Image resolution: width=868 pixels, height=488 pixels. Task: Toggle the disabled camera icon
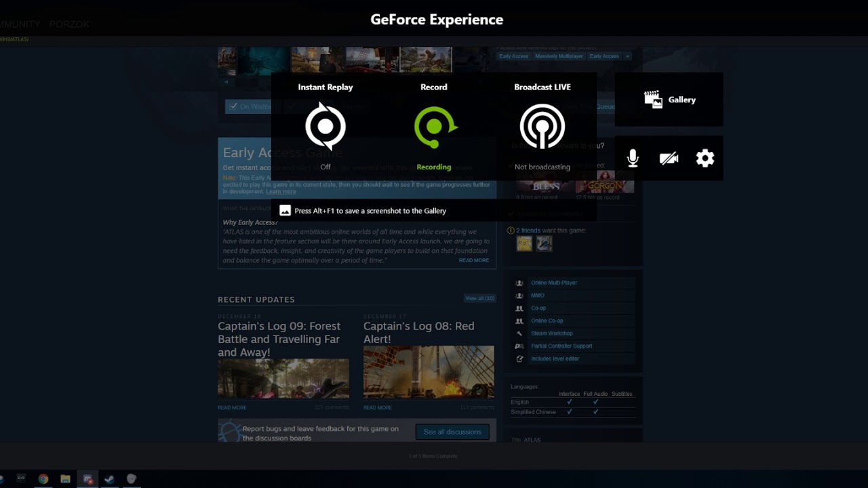(669, 159)
